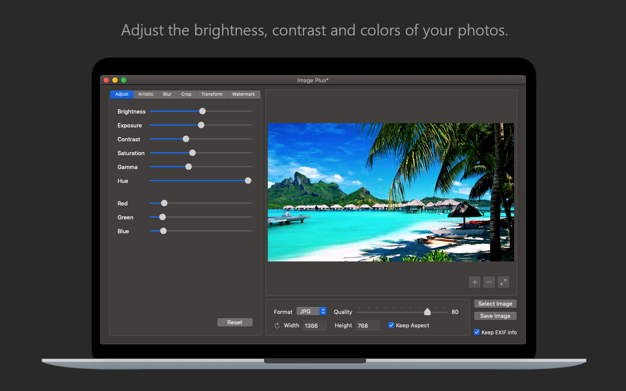
Task: Open the JPG format dropdown
Action: click(311, 311)
